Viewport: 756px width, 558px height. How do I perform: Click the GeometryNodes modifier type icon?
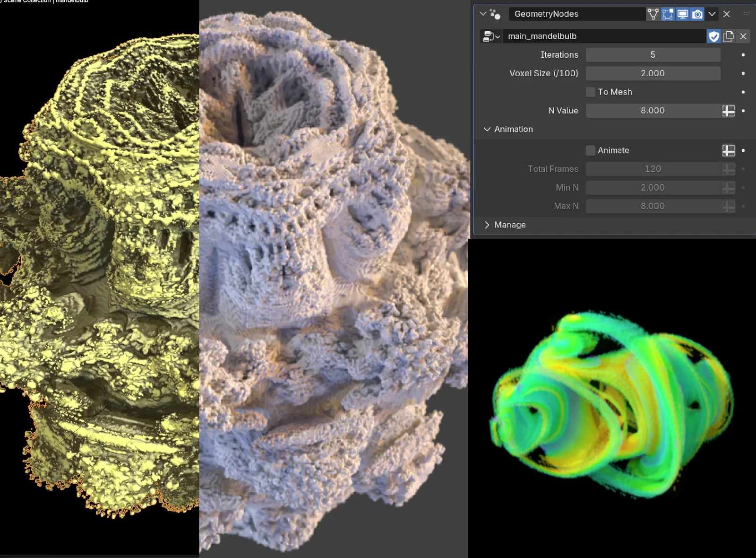(495, 14)
